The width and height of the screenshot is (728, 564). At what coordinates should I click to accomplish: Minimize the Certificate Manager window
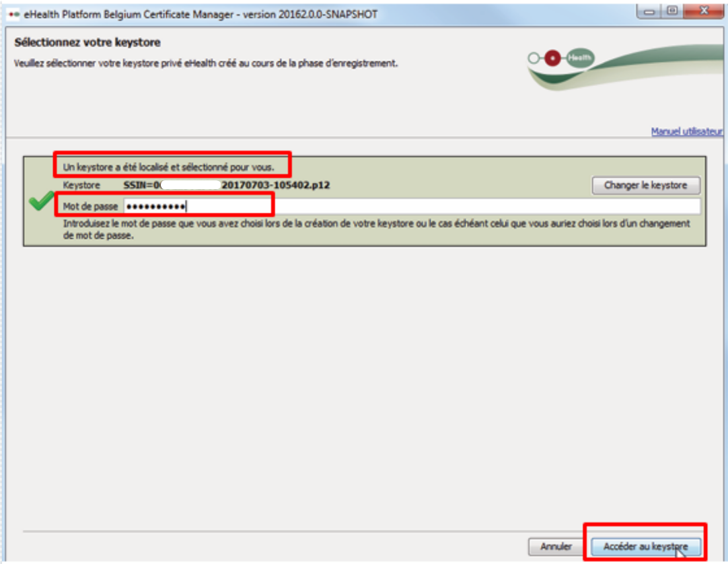pos(649,11)
